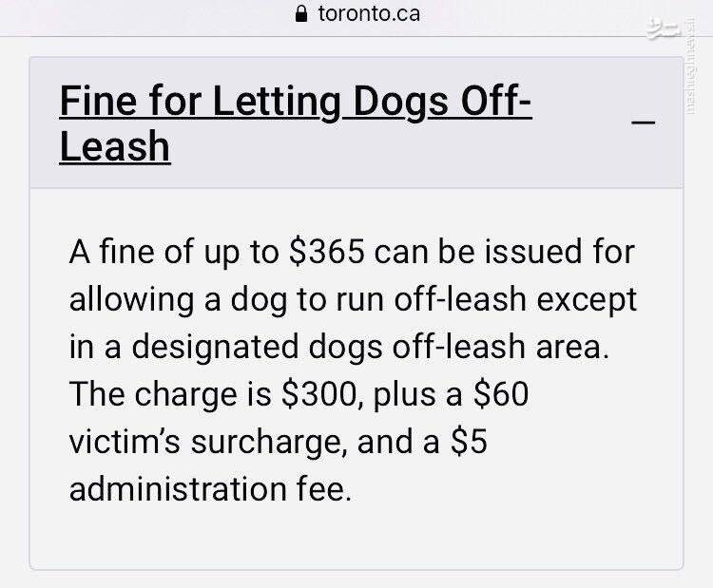Click the words "administration fee"
The image size is (713, 588).
point(210,490)
